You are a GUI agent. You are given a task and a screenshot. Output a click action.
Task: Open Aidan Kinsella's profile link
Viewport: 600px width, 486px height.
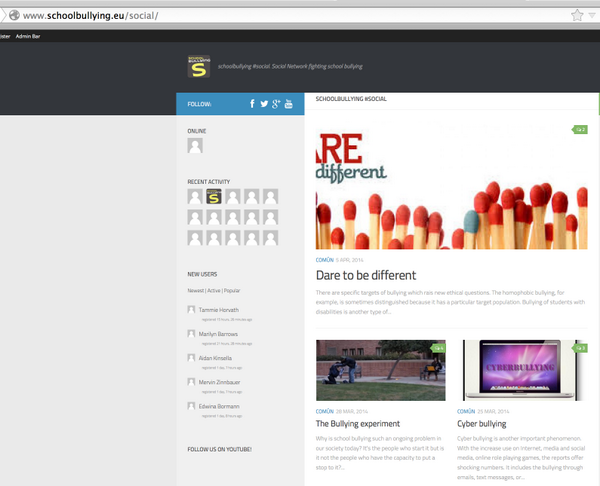pyautogui.click(x=215, y=358)
